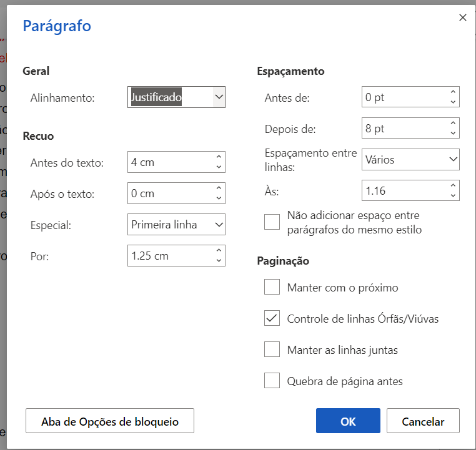The width and height of the screenshot is (476, 450).
Task: Open Aba de Opções de bloqueio
Action: coord(110,421)
